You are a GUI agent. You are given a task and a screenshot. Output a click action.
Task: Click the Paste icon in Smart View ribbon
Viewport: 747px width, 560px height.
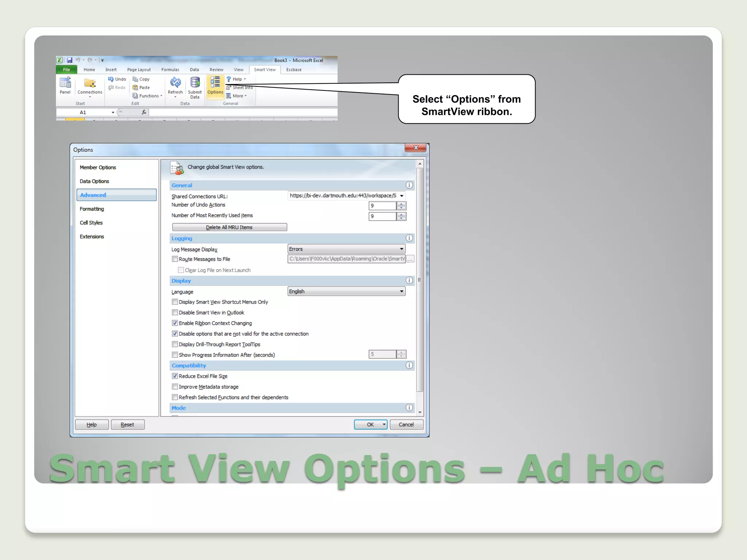[x=135, y=87]
